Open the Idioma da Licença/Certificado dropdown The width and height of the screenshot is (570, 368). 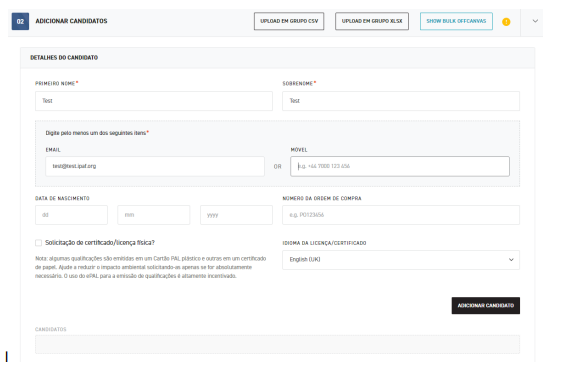(401, 260)
